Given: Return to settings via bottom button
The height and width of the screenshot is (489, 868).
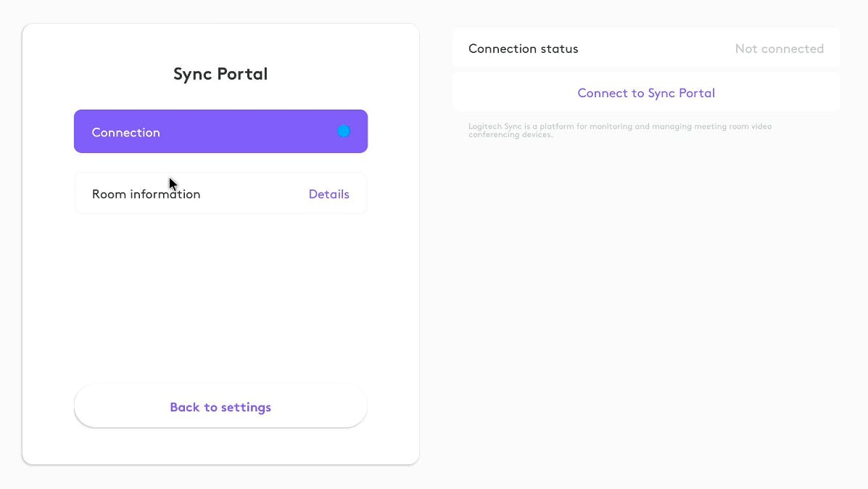Looking at the screenshot, I should tap(220, 407).
